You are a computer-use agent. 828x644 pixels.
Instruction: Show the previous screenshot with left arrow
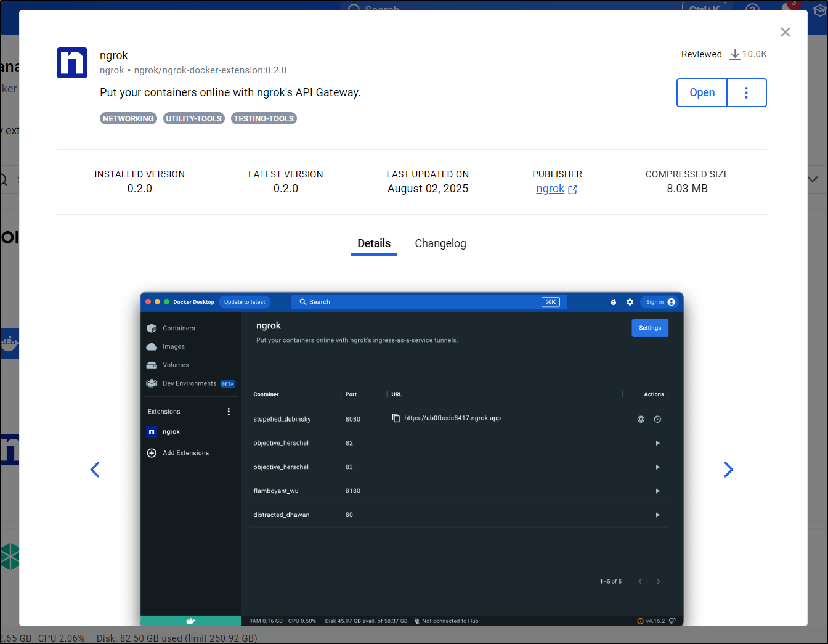(x=95, y=470)
